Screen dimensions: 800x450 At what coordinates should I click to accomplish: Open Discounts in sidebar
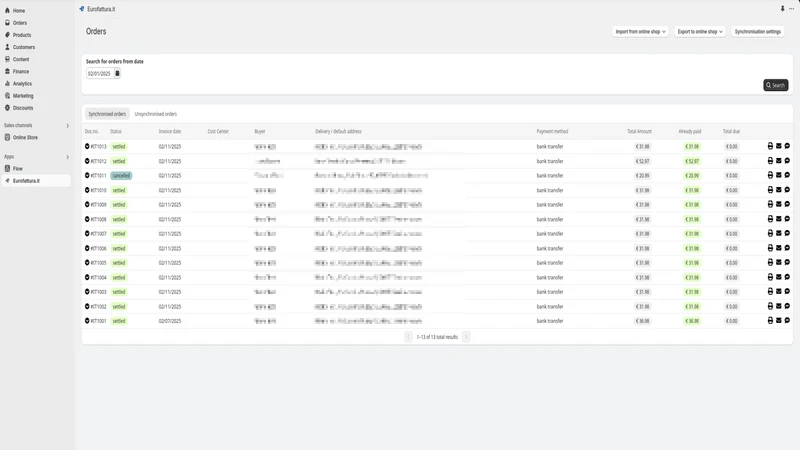click(x=23, y=108)
